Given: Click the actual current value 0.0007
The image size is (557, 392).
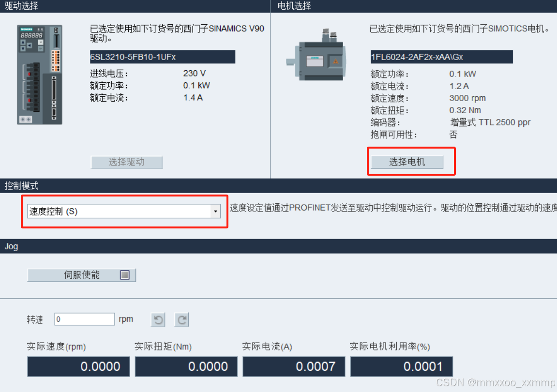Looking at the screenshot, I should [294, 366].
